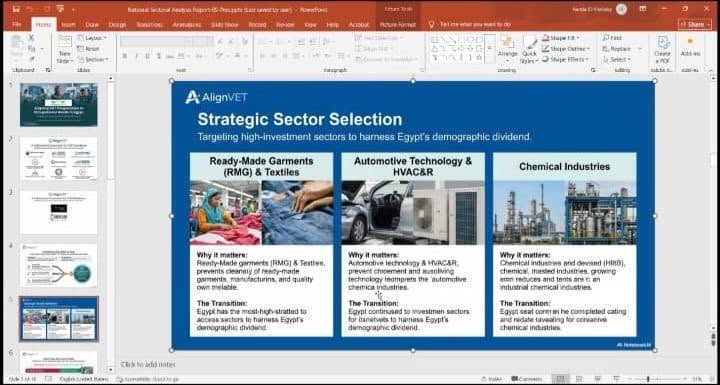This screenshot has width=720, height=385.
Task: Click the Share button
Action: point(695,24)
